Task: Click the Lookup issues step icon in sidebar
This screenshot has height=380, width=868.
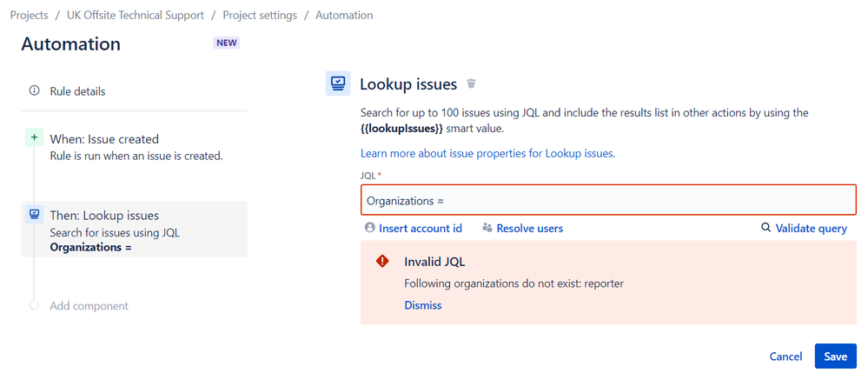Action: click(x=34, y=214)
